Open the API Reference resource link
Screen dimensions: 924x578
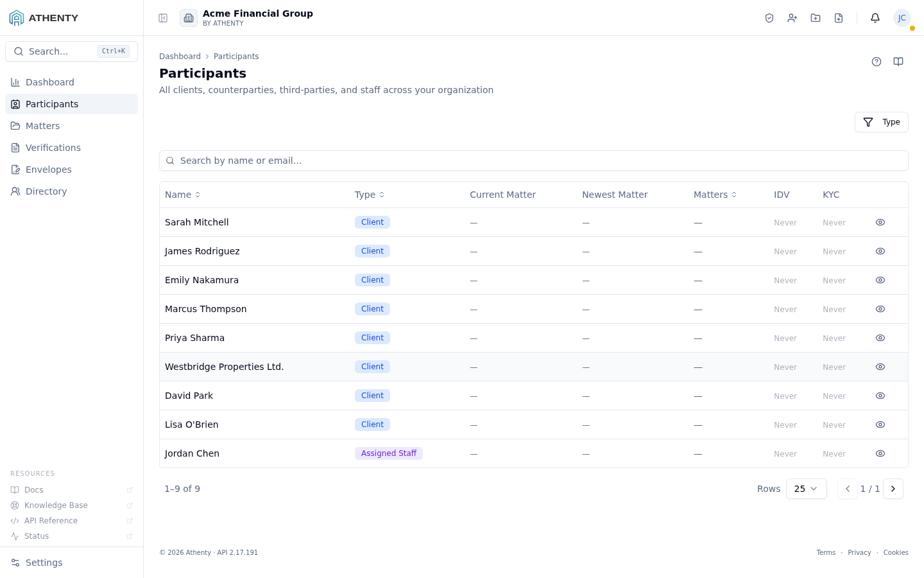coord(71,521)
